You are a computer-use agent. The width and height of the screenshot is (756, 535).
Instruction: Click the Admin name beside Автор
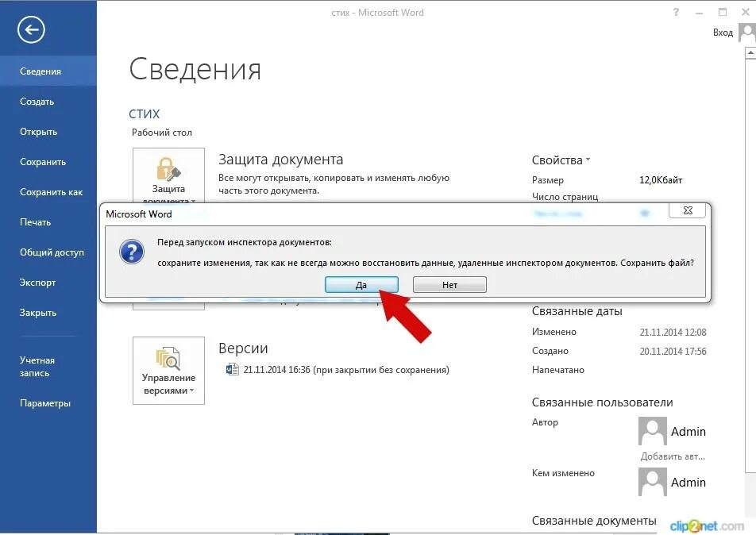(x=688, y=432)
